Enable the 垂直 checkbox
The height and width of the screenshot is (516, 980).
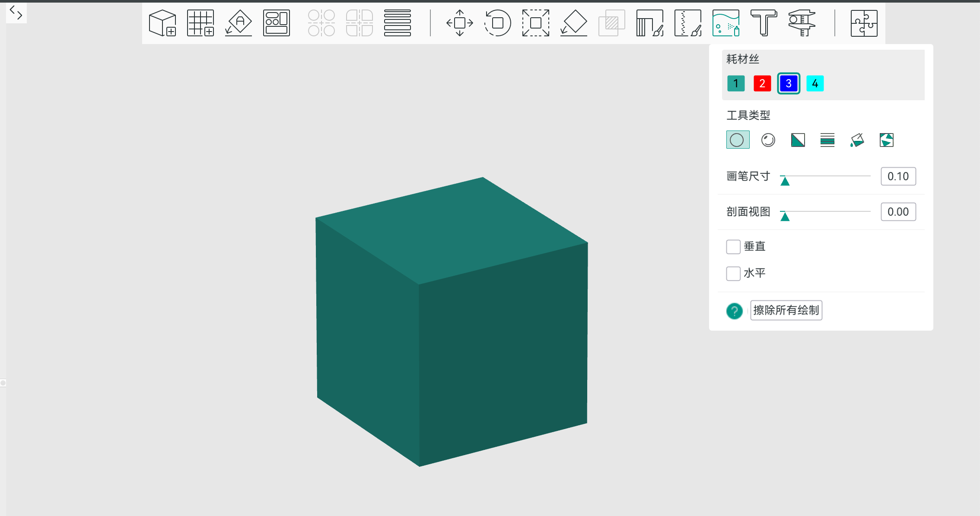point(733,247)
